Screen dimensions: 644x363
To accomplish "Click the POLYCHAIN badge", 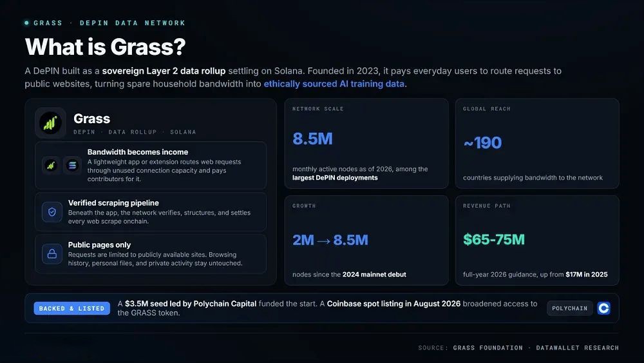I will click(x=570, y=308).
